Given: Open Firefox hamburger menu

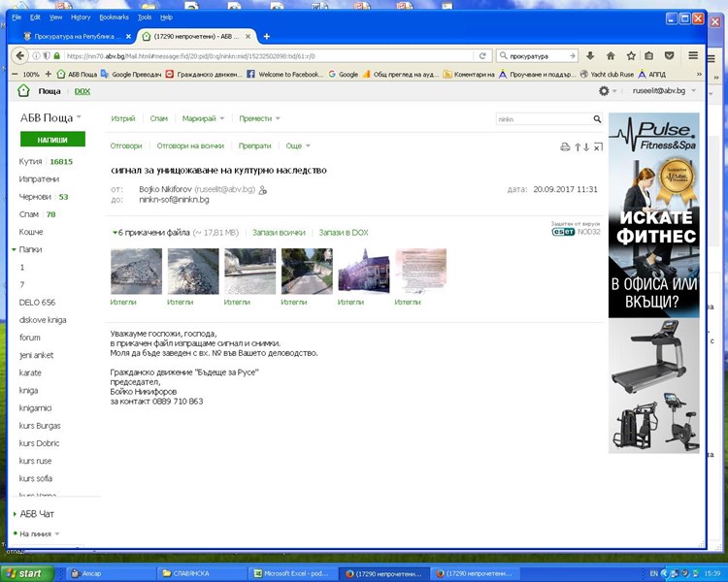Looking at the screenshot, I should tap(693, 55).
